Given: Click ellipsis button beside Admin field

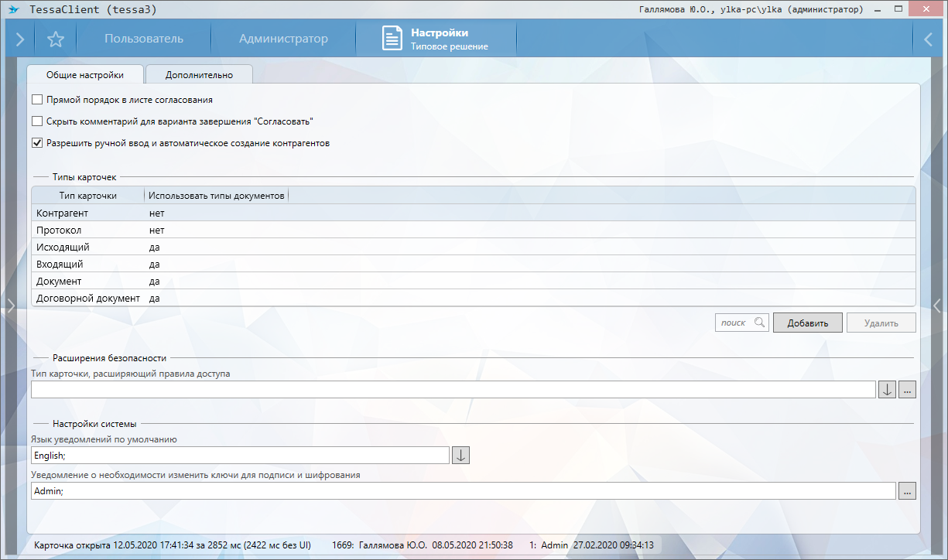Looking at the screenshot, I should 907,491.
